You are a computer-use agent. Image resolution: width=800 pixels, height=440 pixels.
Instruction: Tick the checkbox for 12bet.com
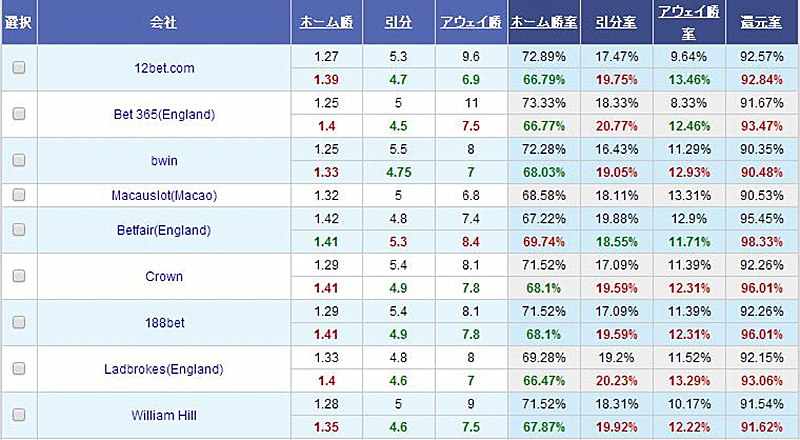tap(19, 67)
